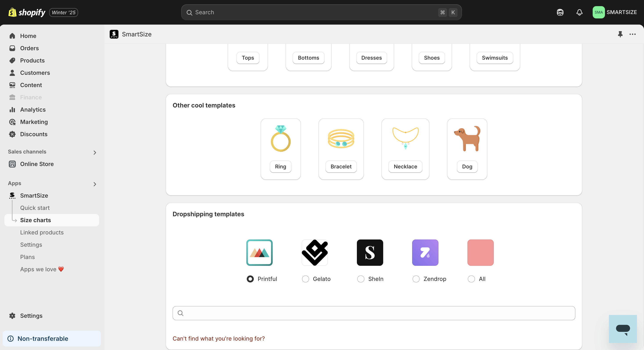Select the SheIn radio button
The height and width of the screenshot is (350, 644).
pyautogui.click(x=361, y=279)
